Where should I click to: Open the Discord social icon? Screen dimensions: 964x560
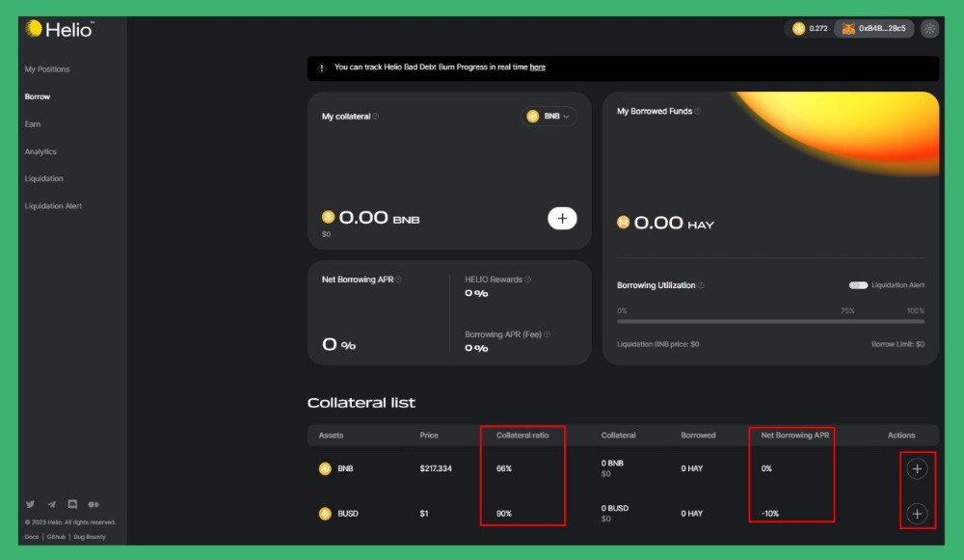point(72,504)
